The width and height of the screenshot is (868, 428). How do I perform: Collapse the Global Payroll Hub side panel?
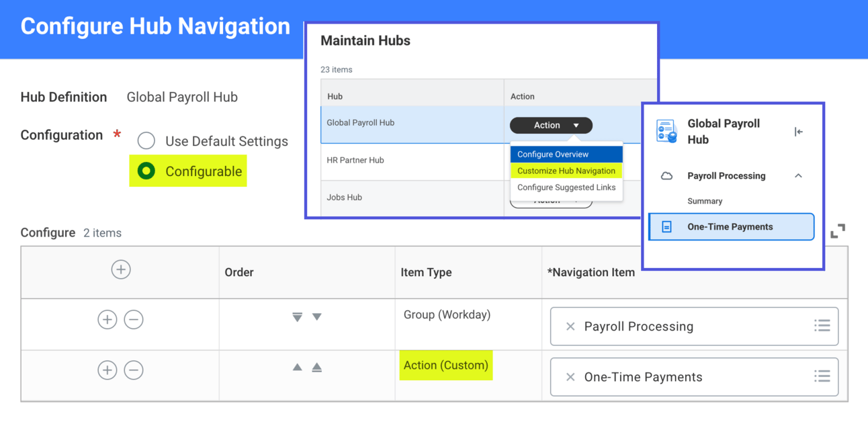(798, 132)
